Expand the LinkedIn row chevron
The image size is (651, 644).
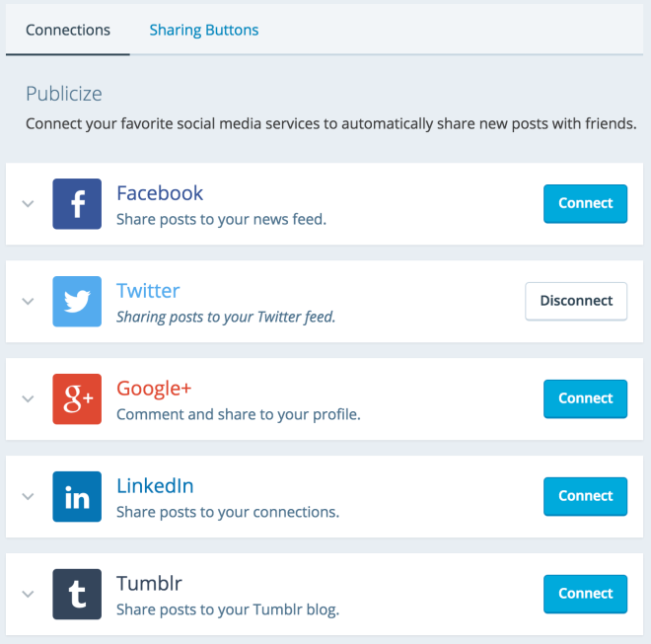29,497
